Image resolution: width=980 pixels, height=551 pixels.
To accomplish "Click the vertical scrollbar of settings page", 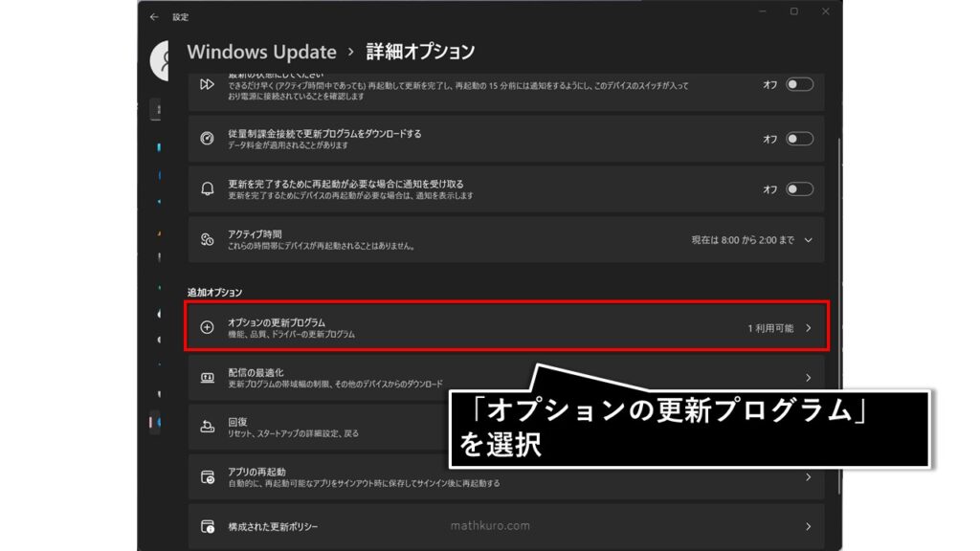I will (x=838, y=316).
